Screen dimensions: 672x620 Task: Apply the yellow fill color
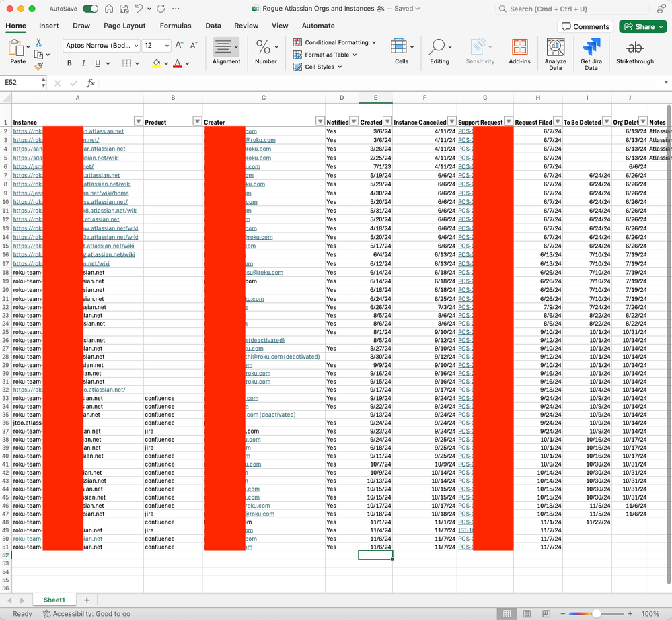157,63
